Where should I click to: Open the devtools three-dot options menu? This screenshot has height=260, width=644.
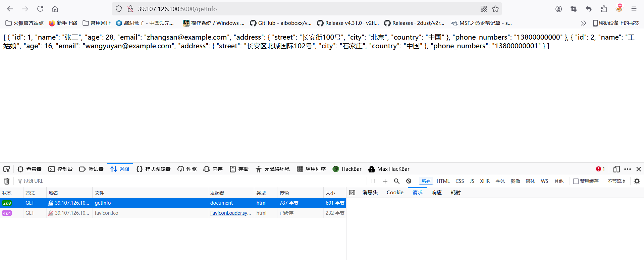[x=628, y=169]
